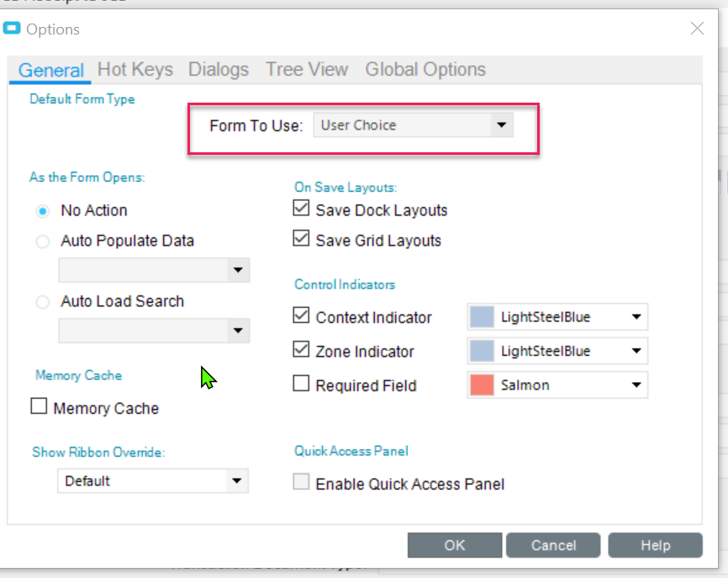The width and height of the screenshot is (728, 578).
Task: Switch to the Hot Keys tab
Action: pos(135,69)
